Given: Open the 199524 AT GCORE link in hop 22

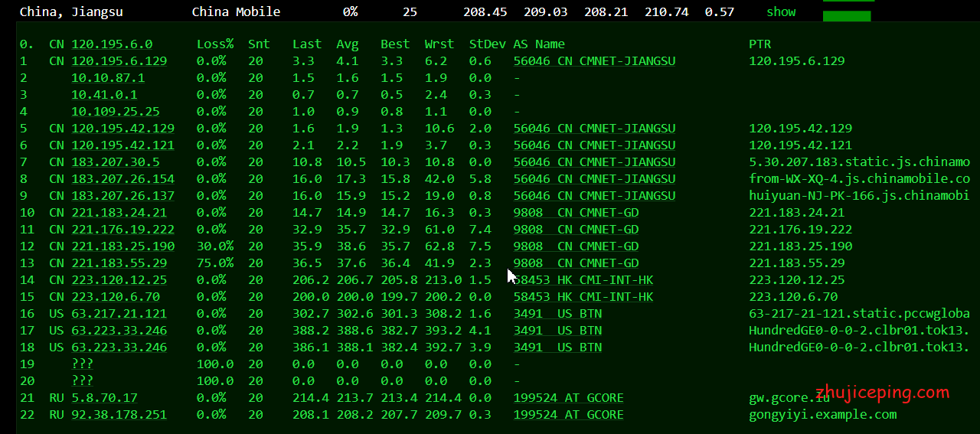Looking at the screenshot, I should pos(568,415).
